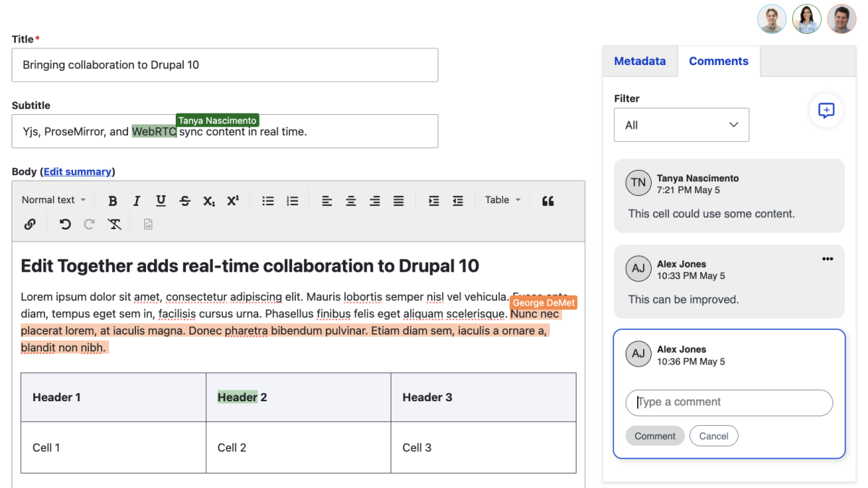Submit with the Comment button
Image resolution: width=868 pixels, height=488 pixels.
[655, 436]
